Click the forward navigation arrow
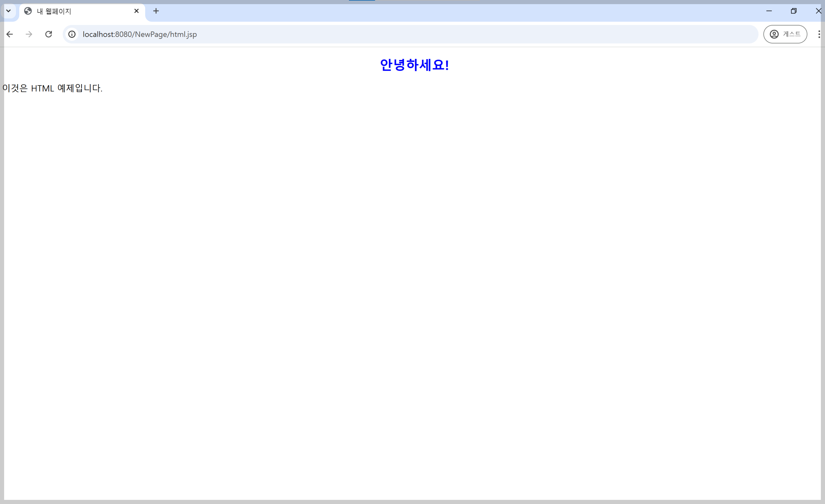This screenshot has height=504, width=825. coord(29,34)
